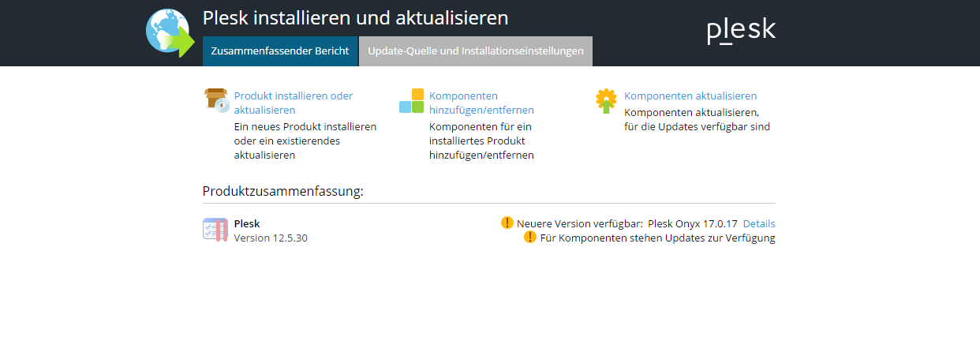Click the product box install icon
The image size is (980, 356).
pos(217,99)
